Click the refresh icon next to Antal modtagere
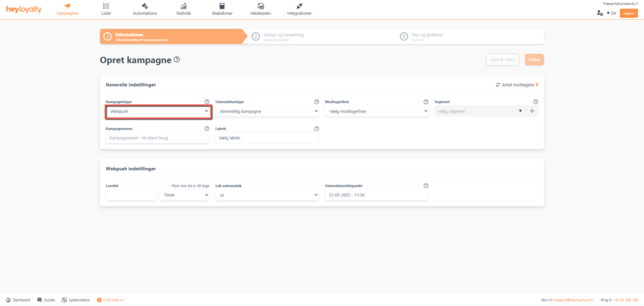Screen dimensions: 644x306 (498, 84)
